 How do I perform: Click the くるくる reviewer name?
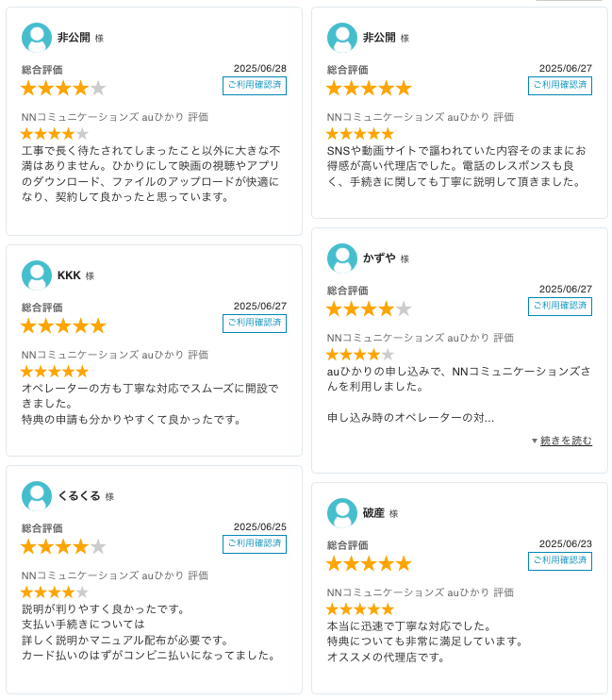[79, 496]
